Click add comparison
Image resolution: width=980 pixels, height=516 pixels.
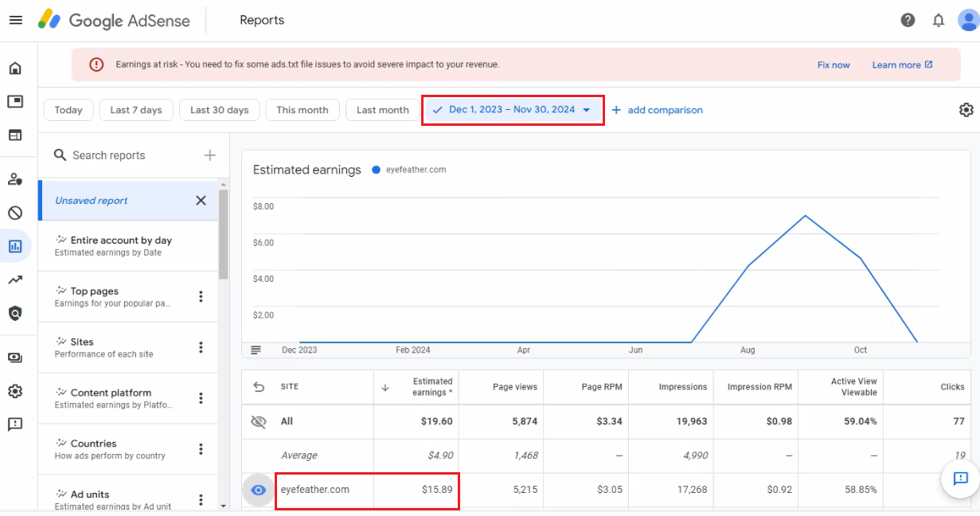pyautogui.click(x=658, y=110)
